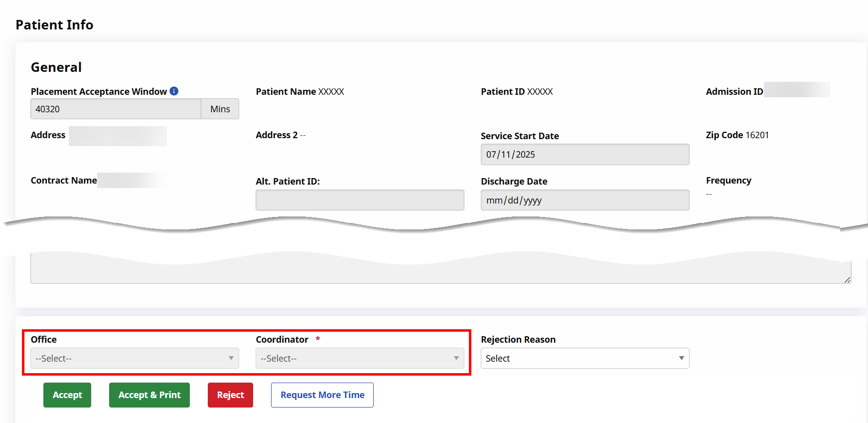This screenshot has width=868, height=423.
Task: Click the Zip Code value 16201
Action: click(x=757, y=135)
